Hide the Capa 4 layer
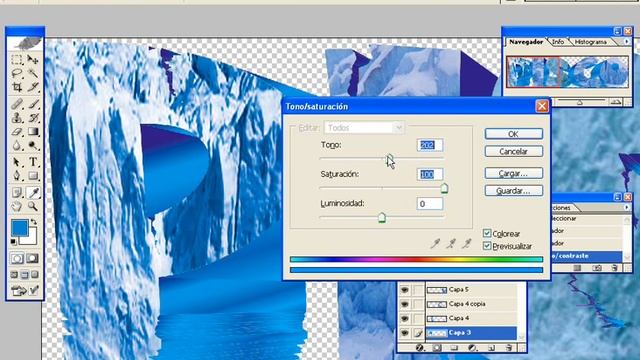Image resolution: width=640 pixels, height=360 pixels. [x=404, y=318]
